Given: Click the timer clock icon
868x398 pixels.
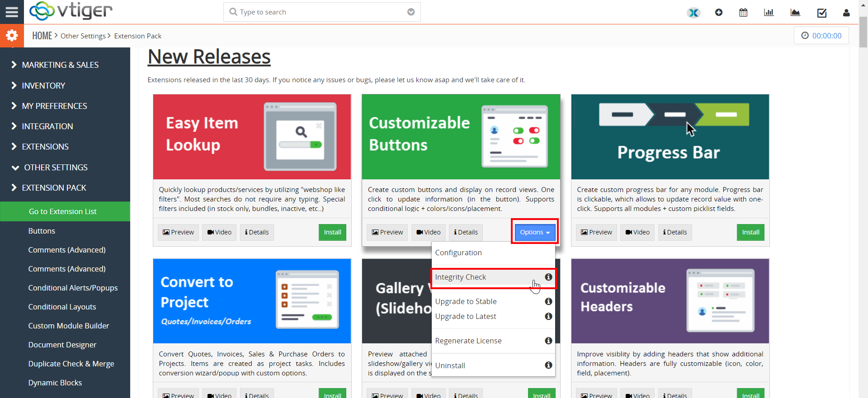Looking at the screenshot, I should [x=805, y=36].
